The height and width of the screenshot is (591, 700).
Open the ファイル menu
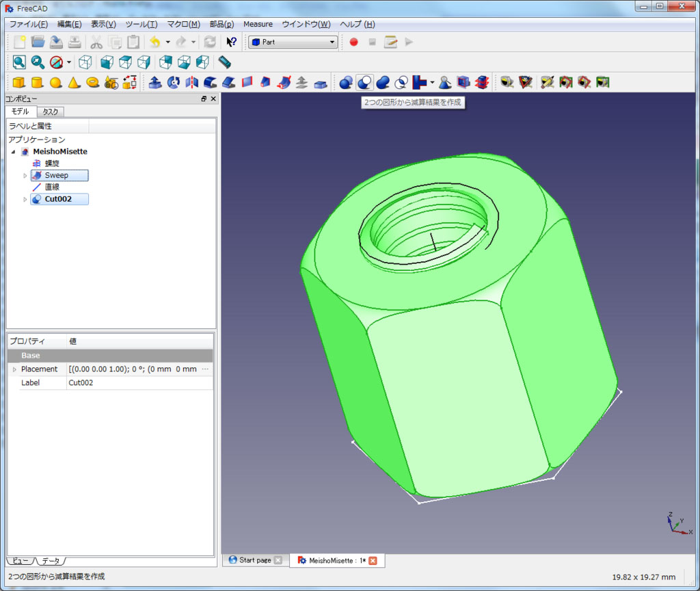tap(29, 24)
